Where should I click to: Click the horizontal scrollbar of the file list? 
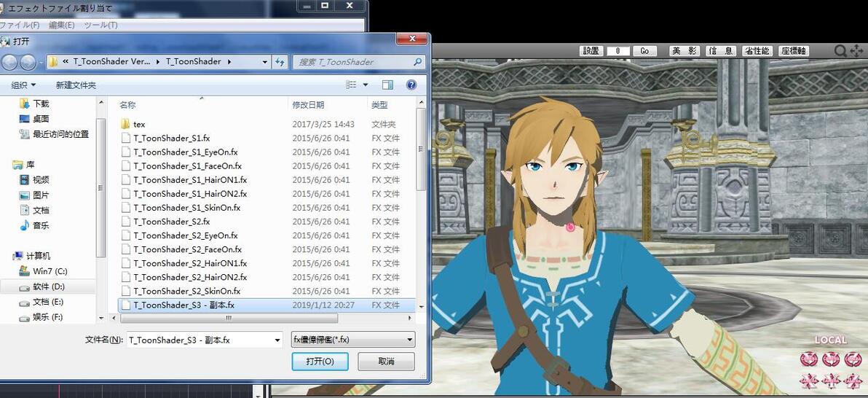coord(229,318)
